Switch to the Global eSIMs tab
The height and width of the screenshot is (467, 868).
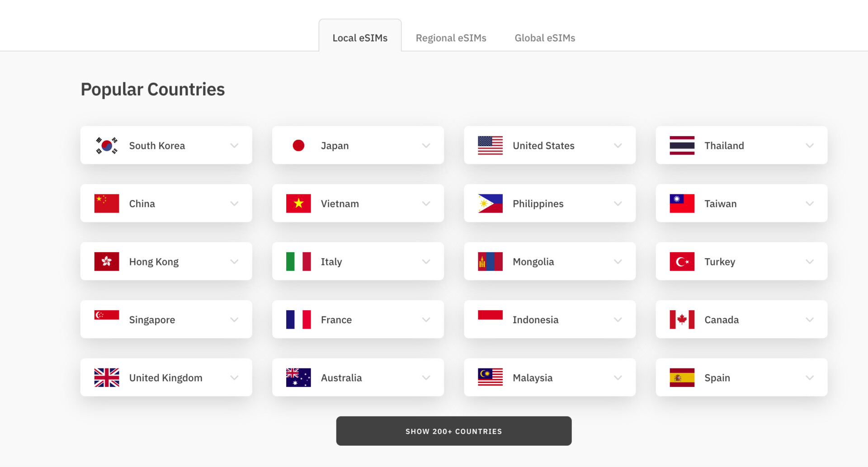pyautogui.click(x=545, y=38)
